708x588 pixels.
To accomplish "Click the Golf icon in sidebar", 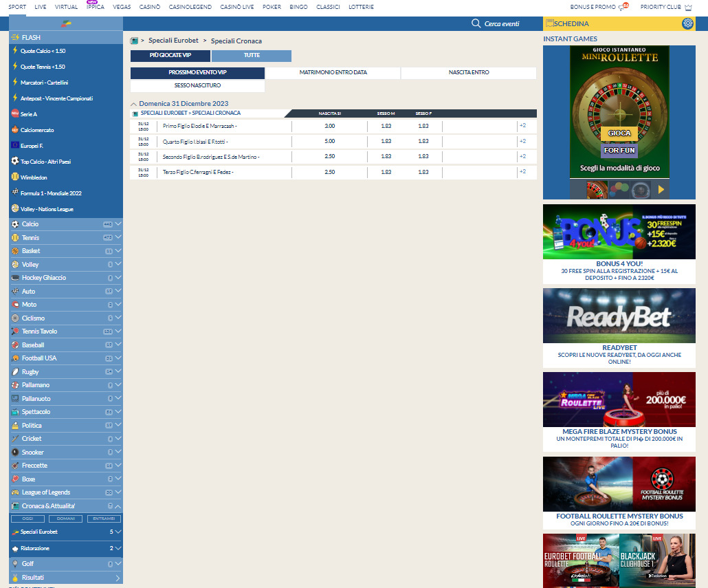I will pyautogui.click(x=15, y=564).
